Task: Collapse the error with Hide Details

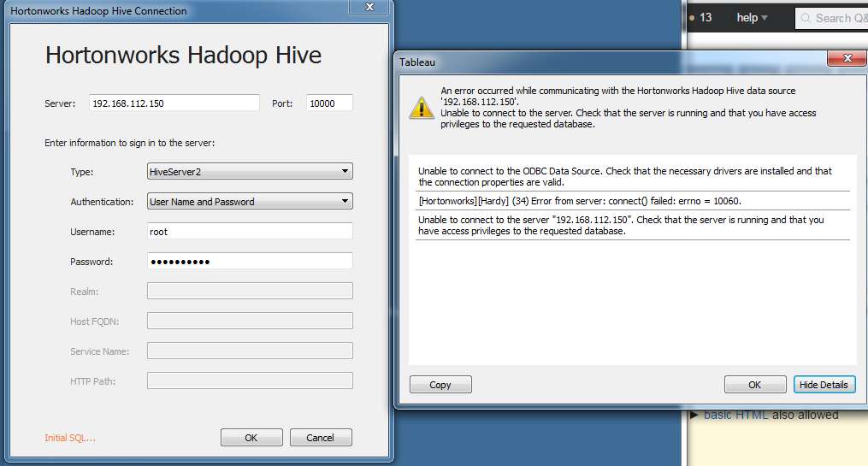Action: click(824, 385)
